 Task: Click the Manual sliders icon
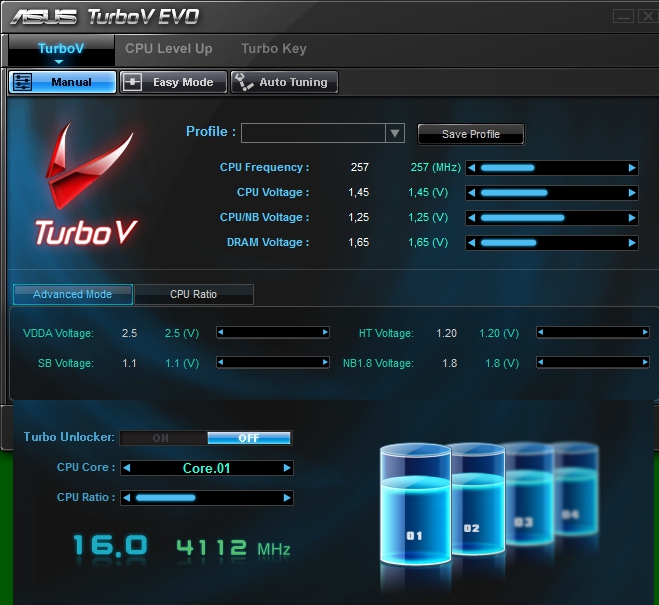click(22, 82)
